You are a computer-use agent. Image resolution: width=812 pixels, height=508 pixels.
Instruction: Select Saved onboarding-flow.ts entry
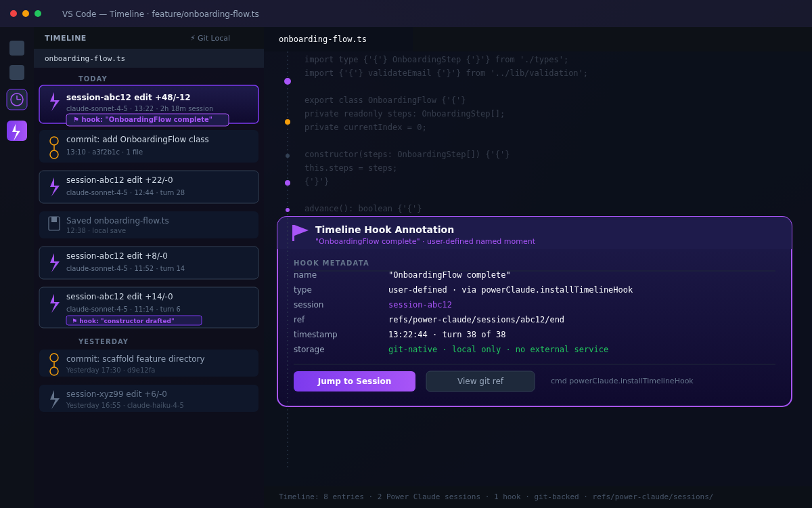click(149, 225)
